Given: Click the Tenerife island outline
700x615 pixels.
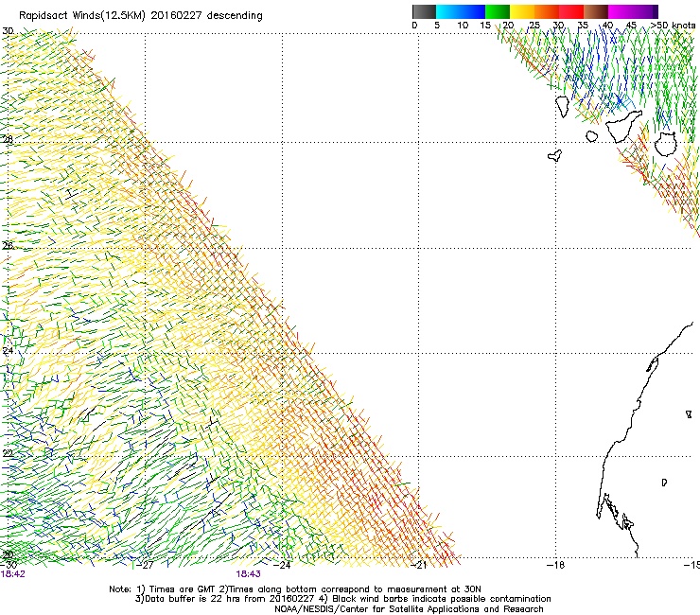Looking at the screenshot, I should point(622,126).
